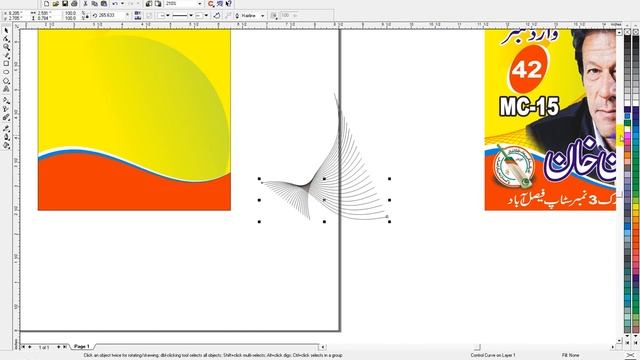Mirror the selection horizontally
The image size is (640, 360).
click(138, 13)
